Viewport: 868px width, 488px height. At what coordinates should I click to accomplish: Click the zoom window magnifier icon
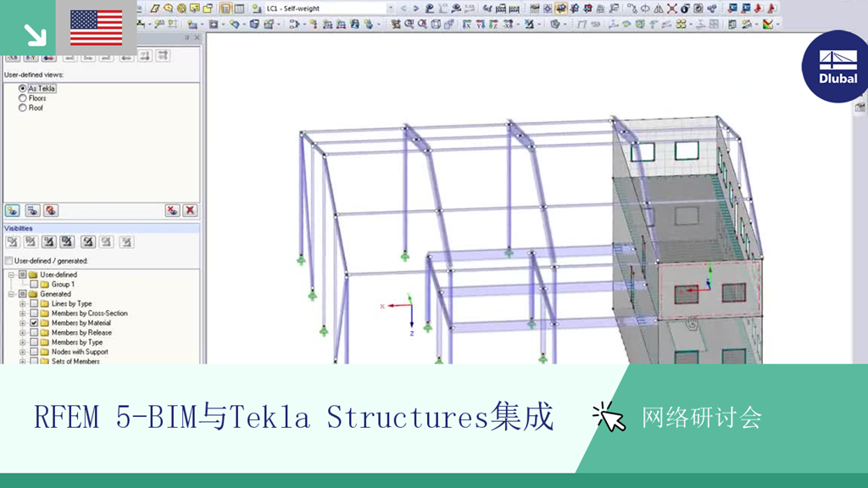[x=409, y=24]
